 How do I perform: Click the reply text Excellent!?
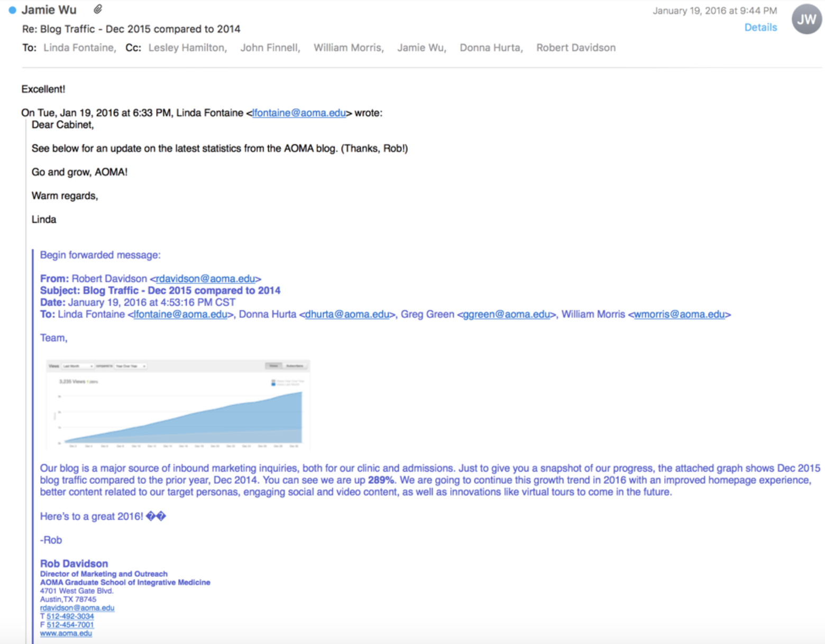point(43,89)
